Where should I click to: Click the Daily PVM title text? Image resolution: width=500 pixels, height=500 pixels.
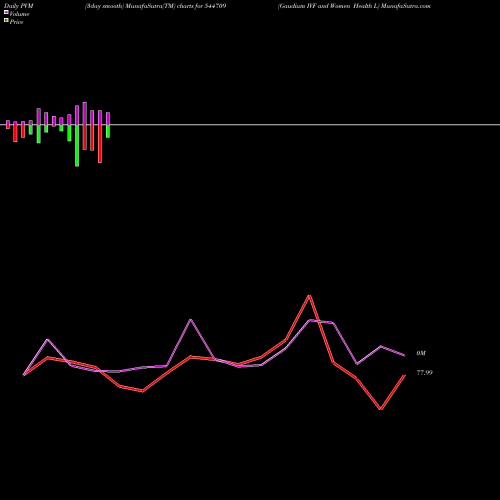pyautogui.click(x=19, y=6)
